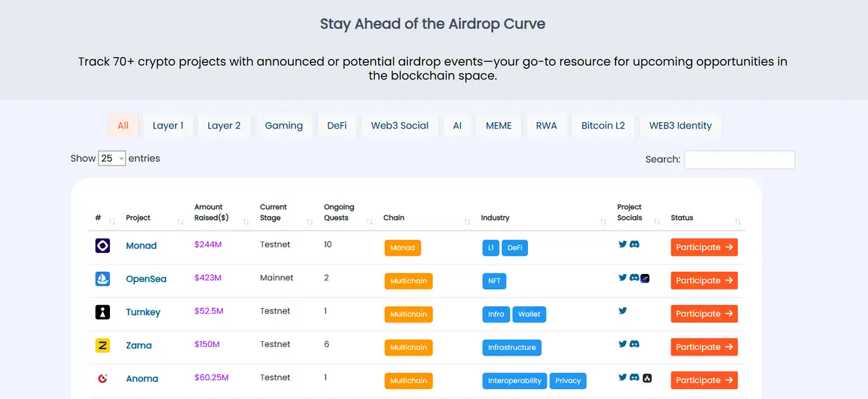Focus the Search input field
The height and width of the screenshot is (399, 868).
739,160
